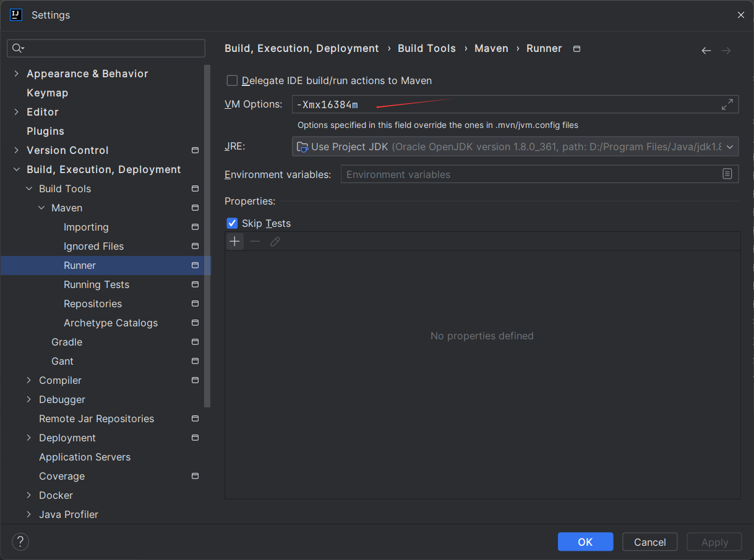Collapse the Build Tools node

pyautogui.click(x=28, y=189)
